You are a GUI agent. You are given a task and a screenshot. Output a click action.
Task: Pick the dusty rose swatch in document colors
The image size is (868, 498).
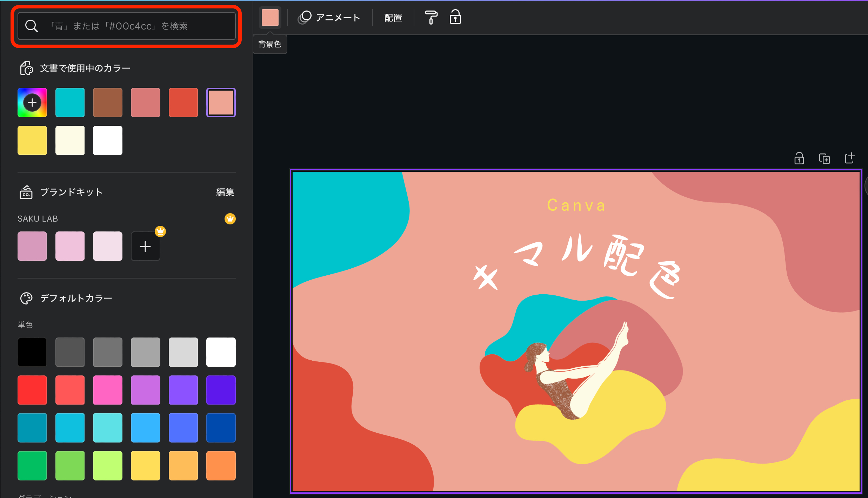pyautogui.click(x=146, y=103)
